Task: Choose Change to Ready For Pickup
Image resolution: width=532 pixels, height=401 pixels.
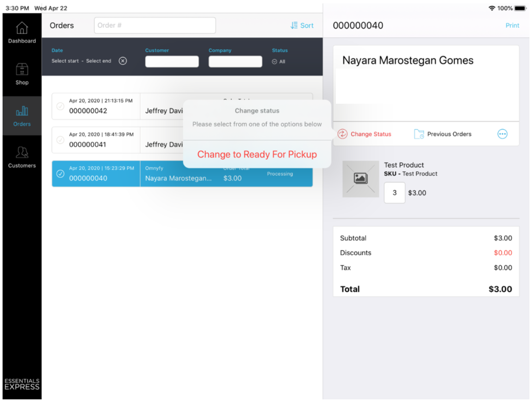Action: 257,155
